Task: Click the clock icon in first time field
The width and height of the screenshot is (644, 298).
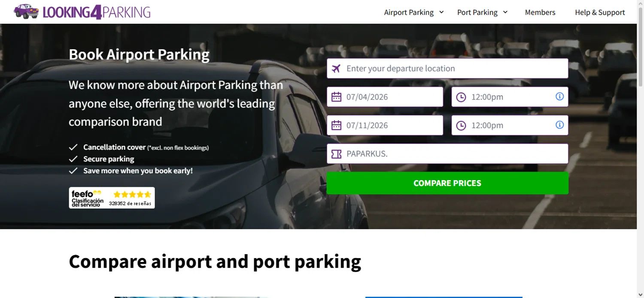Action: (x=461, y=97)
